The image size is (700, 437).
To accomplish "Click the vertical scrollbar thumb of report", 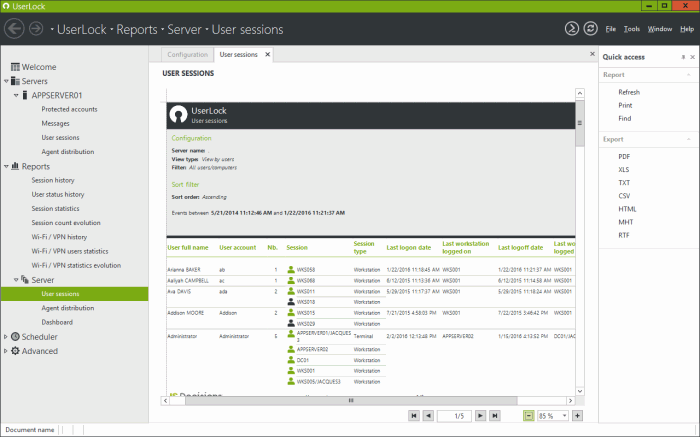I will coord(580,123).
